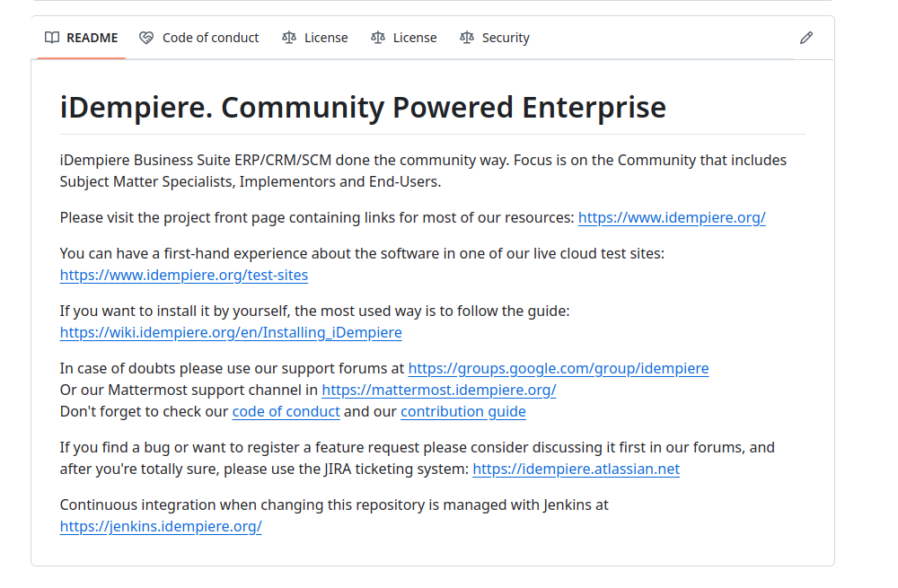Visit the test-sites link

click(x=183, y=275)
